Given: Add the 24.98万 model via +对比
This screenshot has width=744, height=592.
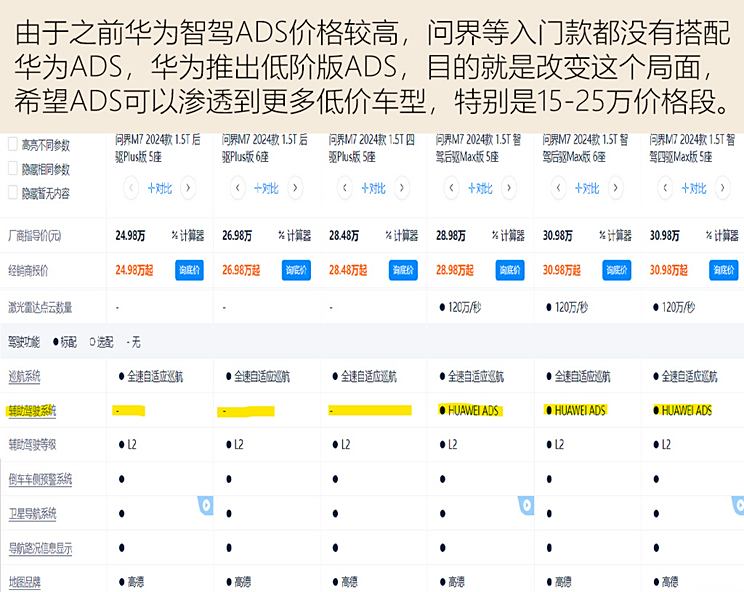Looking at the screenshot, I should point(159,188).
